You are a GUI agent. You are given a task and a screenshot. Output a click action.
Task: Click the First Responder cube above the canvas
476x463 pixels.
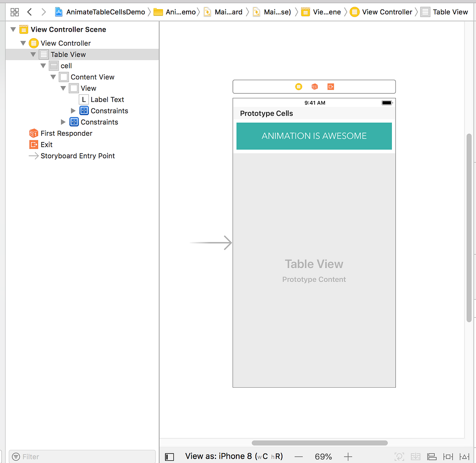pyautogui.click(x=315, y=86)
